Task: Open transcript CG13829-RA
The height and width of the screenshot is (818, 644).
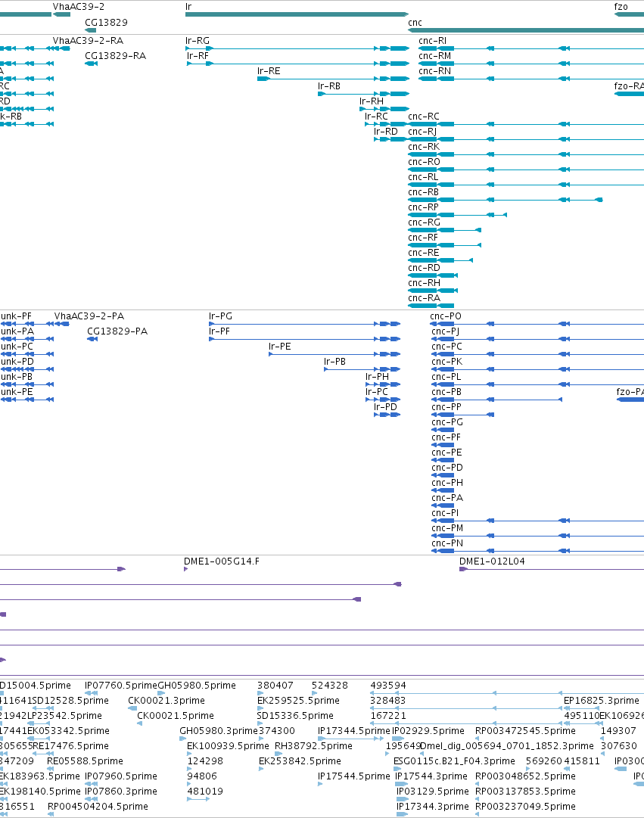Action: tap(115, 56)
